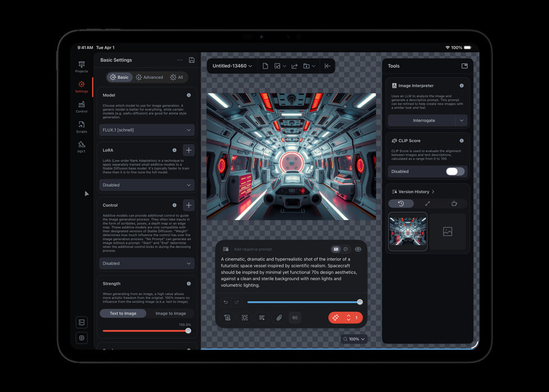Save the Basic Settings preset via floppy icon
The width and height of the screenshot is (549, 392).
(x=192, y=60)
